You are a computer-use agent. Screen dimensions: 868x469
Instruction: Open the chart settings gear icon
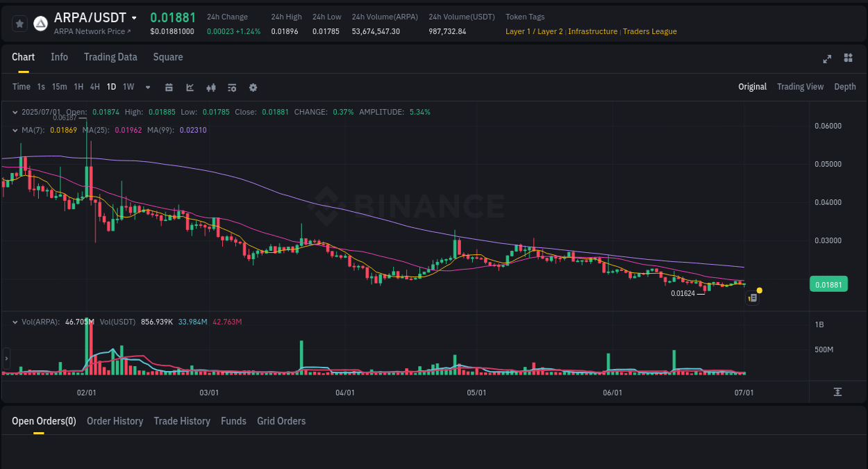pyautogui.click(x=253, y=87)
